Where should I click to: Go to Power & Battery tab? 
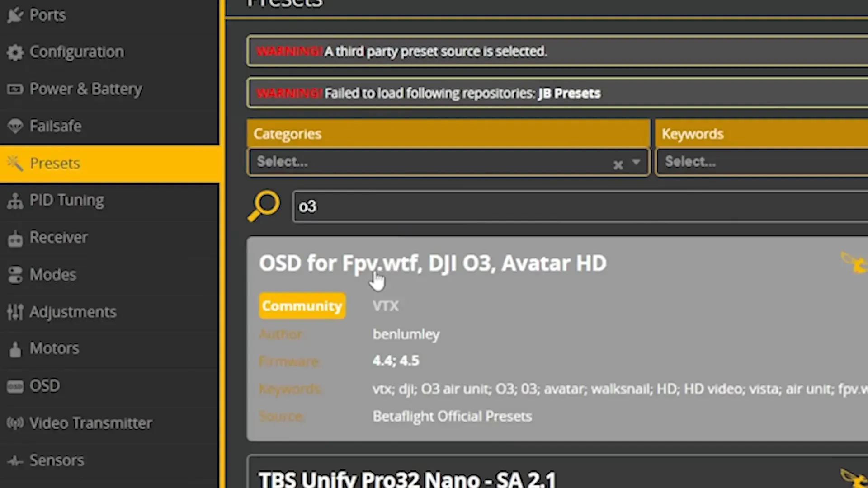pyautogui.click(x=108, y=89)
